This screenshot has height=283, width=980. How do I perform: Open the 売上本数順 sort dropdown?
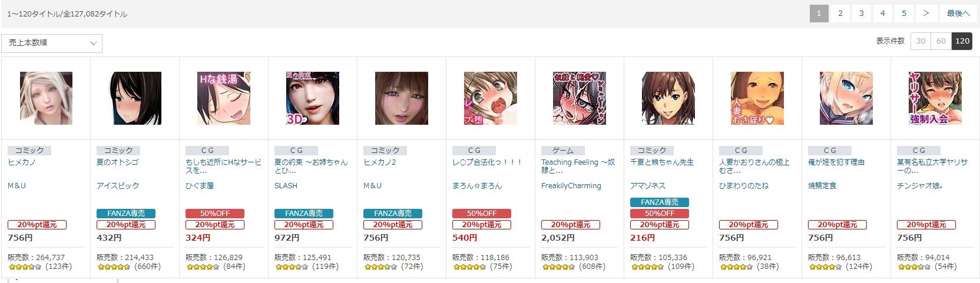(52, 43)
